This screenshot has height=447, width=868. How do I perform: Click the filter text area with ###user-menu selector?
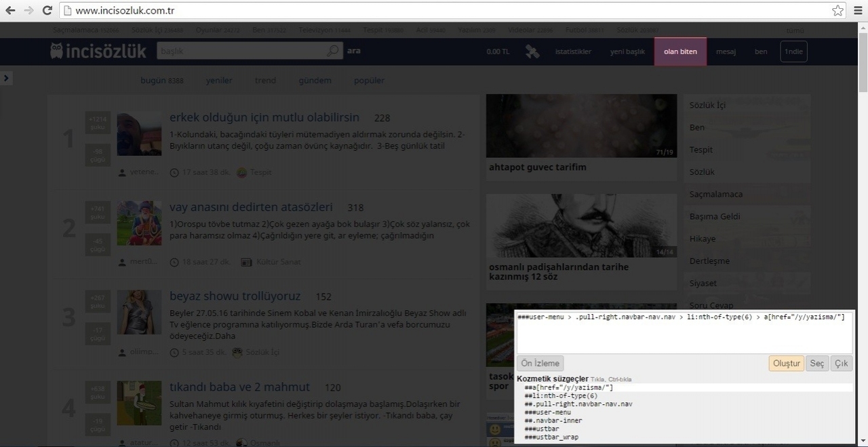click(x=684, y=332)
